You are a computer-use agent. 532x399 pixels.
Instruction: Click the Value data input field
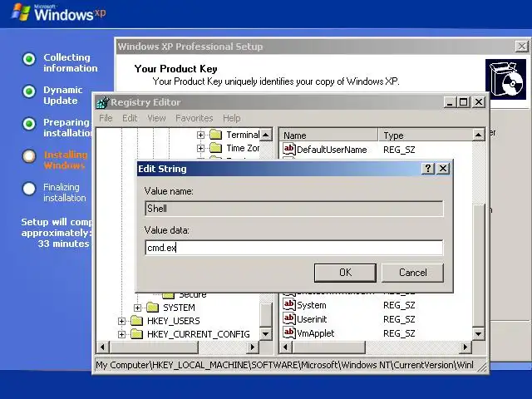click(x=293, y=248)
